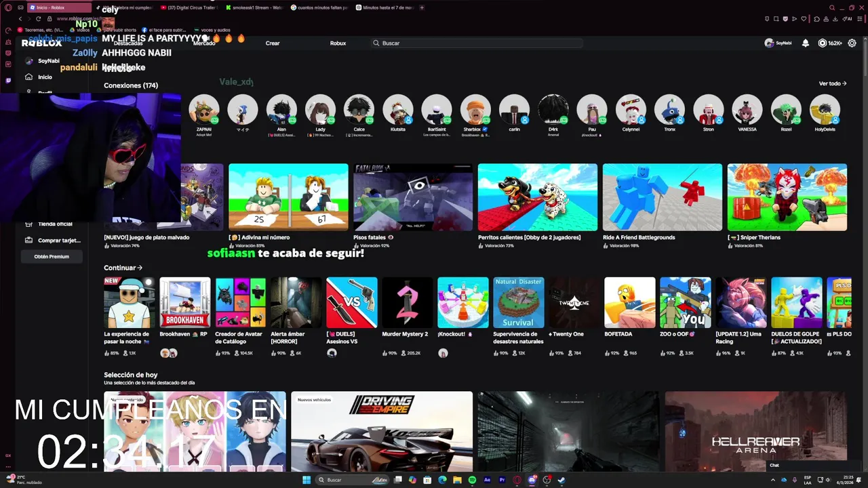The height and width of the screenshot is (488, 868).
Task: Click the heart bookmark icon in the address bar
Action: 804,19
